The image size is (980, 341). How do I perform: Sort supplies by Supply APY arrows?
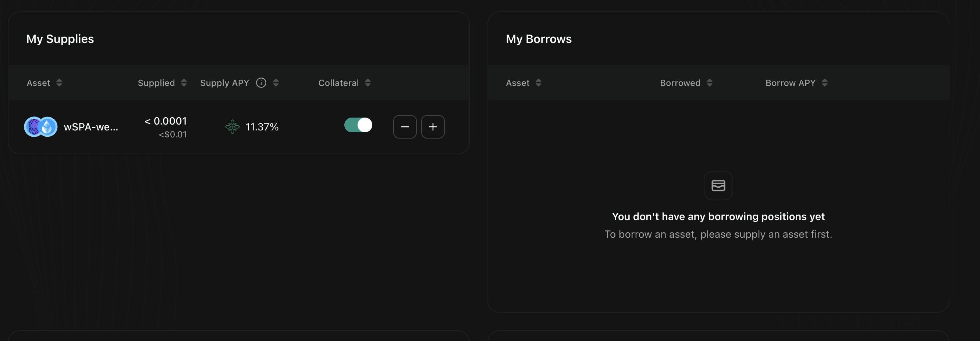(276, 83)
